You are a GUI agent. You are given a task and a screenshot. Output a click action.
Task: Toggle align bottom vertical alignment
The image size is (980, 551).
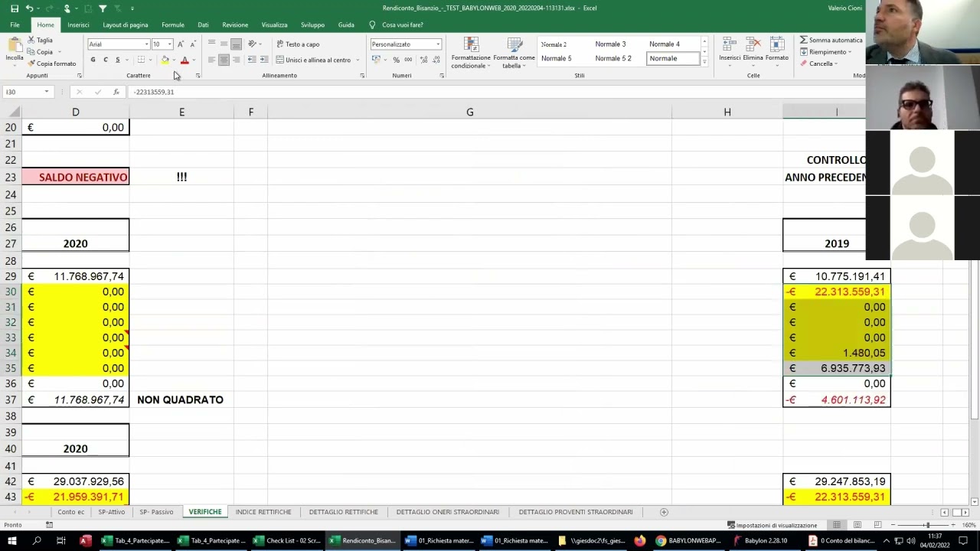pyautogui.click(x=237, y=44)
